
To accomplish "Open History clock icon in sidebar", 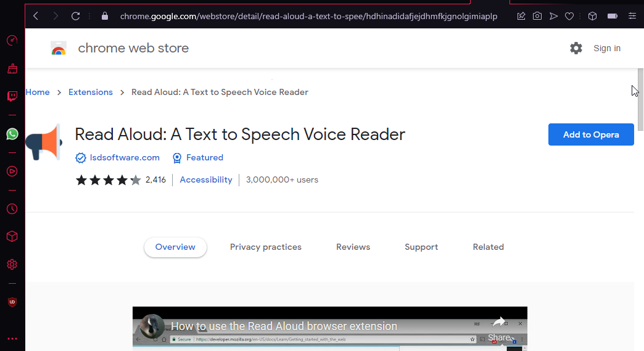I will [12, 209].
